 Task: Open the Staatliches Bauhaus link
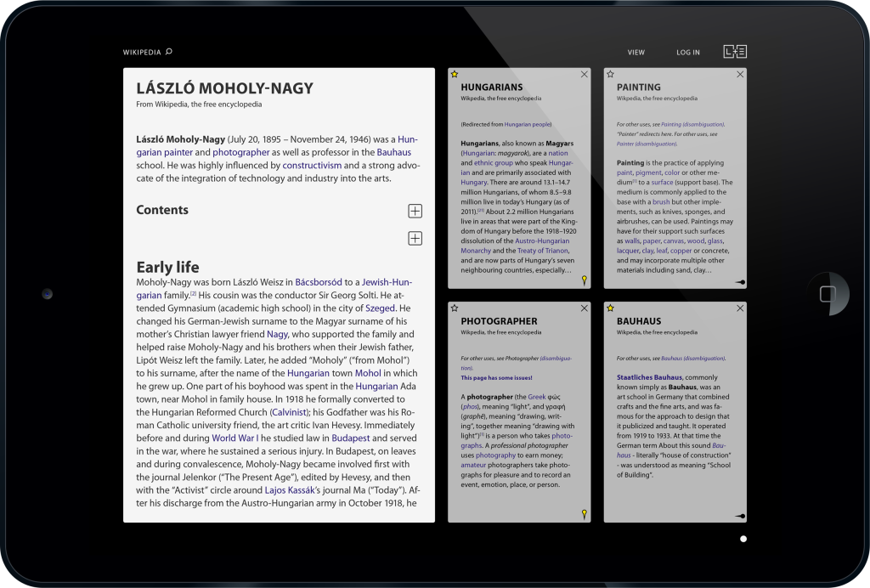click(x=649, y=377)
